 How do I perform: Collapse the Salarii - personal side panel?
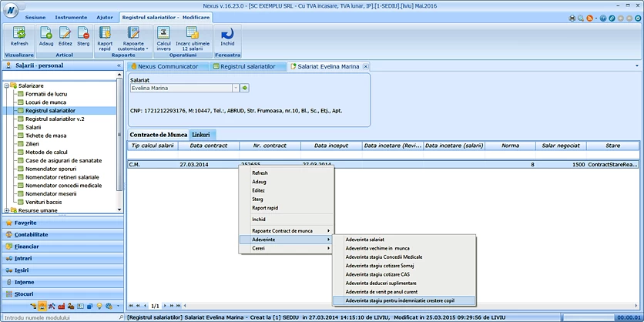119,65
